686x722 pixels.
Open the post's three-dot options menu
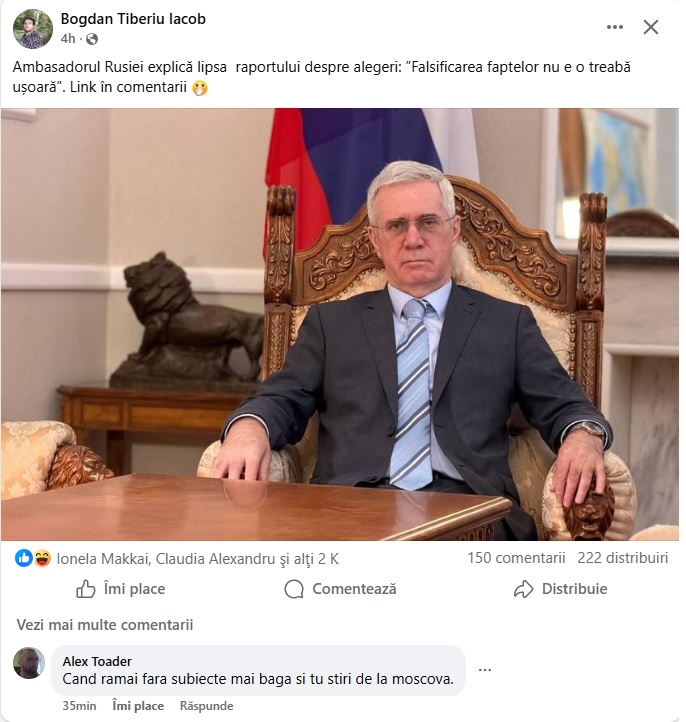(x=615, y=27)
